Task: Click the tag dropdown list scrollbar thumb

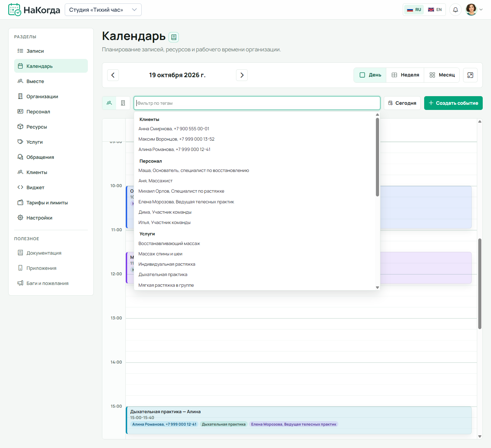Action: pyautogui.click(x=377, y=157)
